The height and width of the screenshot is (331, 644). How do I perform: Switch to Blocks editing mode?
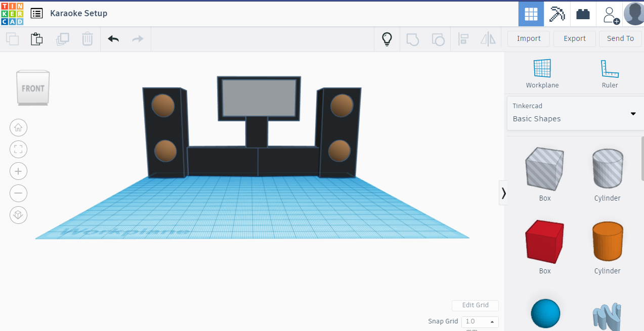pos(556,14)
